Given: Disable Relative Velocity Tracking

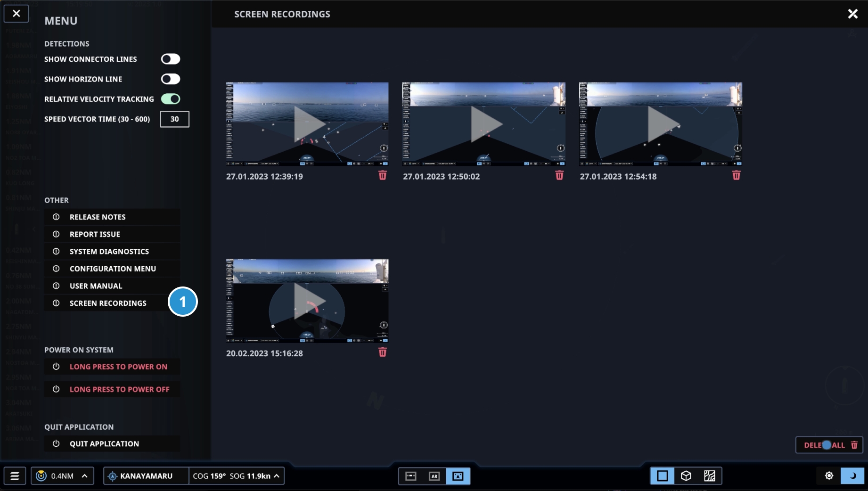Looking at the screenshot, I should [171, 99].
